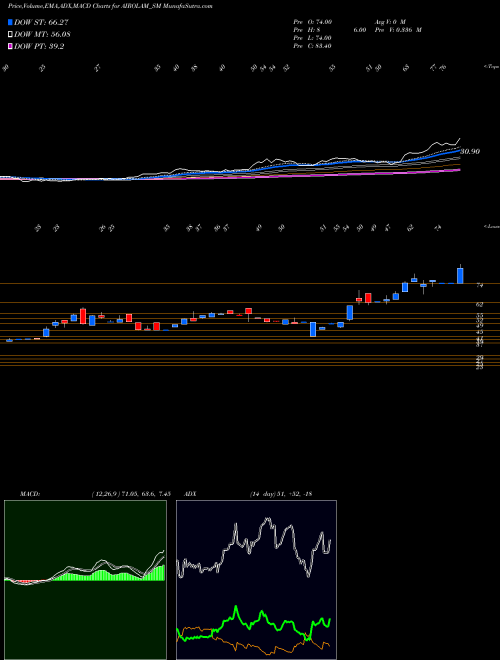
Task: Click the 74 price level label
Action: pyautogui.click(x=479, y=285)
